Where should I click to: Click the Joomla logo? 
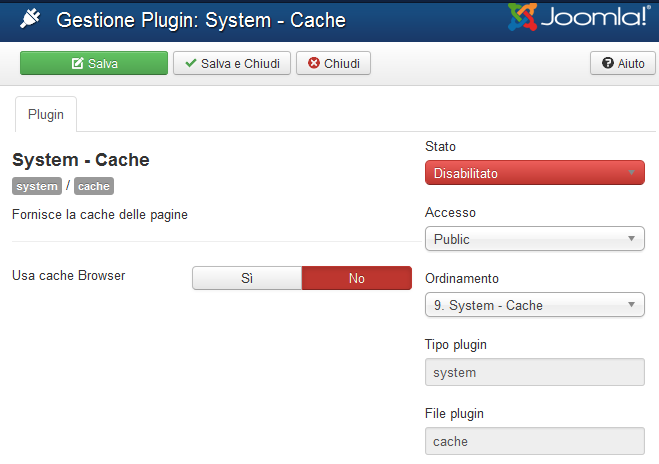coord(580,17)
